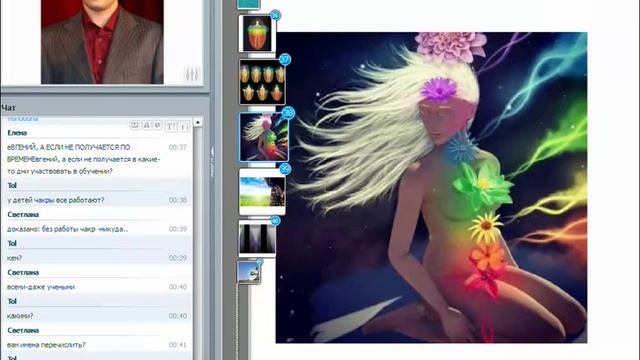
Task: Open the teal slide thumbnail above slide 36
Action: point(249,4)
